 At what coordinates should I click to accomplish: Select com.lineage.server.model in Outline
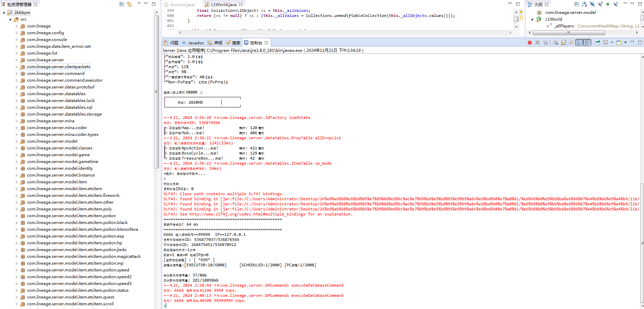[571, 13]
